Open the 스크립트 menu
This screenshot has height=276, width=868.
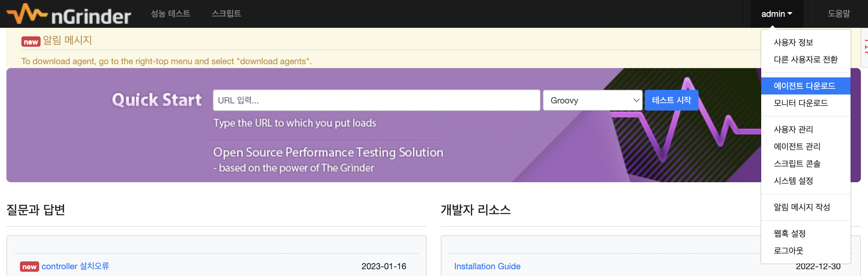(x=226, y=14)
